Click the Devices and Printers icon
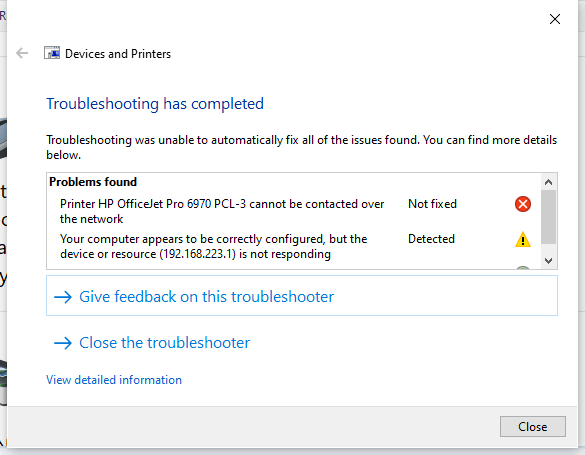585x455 pixels. pos(52,53)
